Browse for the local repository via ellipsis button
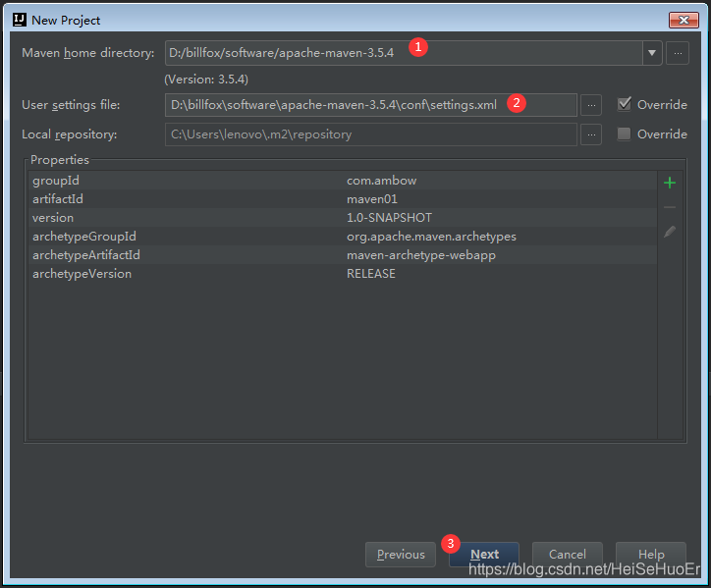711x588 pixels. 591,134
